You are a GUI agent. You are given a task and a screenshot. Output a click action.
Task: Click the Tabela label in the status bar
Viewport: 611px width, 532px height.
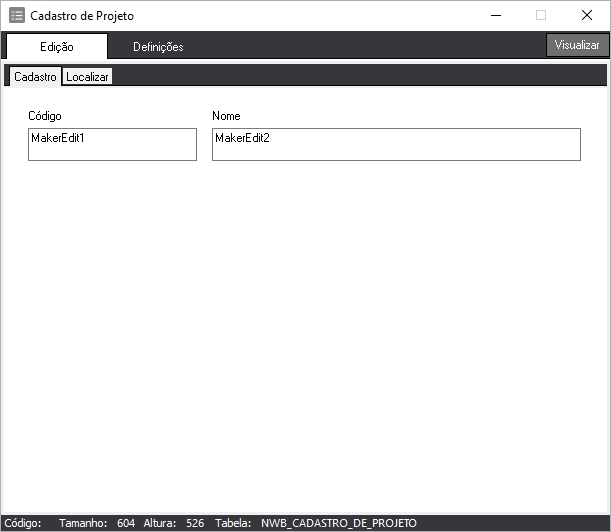coord(233,523)
